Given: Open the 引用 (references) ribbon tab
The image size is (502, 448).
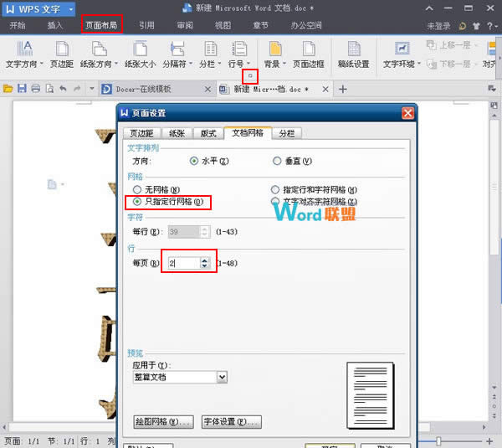Looking at the screenshot, I should [x=146, y=25].
